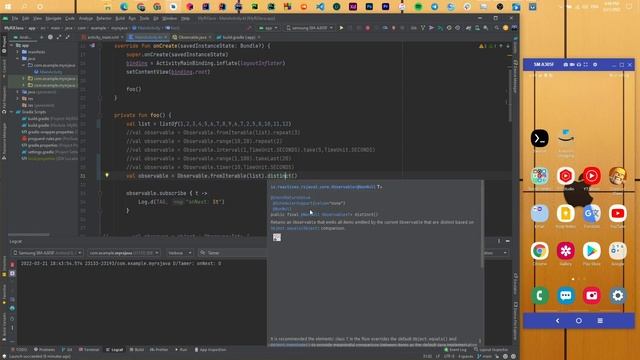Click the logcat line with onNext: 0
Viewport: 640px width, 360px height.
click(121, 264)
